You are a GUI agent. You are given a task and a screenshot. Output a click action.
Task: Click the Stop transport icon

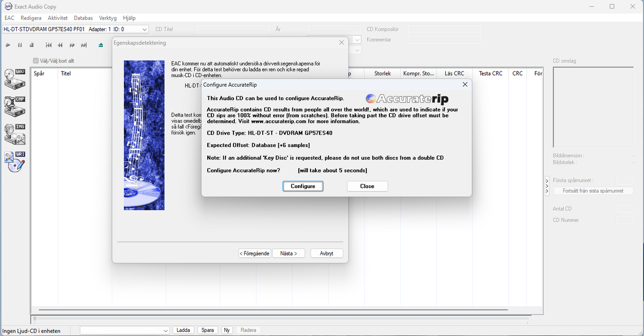click(x=31, y=45)
